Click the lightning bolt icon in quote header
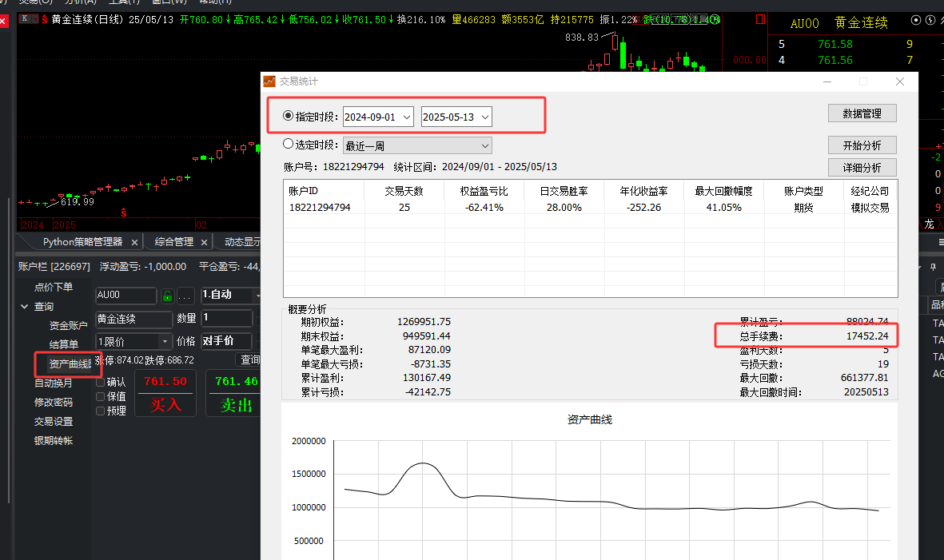The image size is (944, 560). click(x=930, y=20)
